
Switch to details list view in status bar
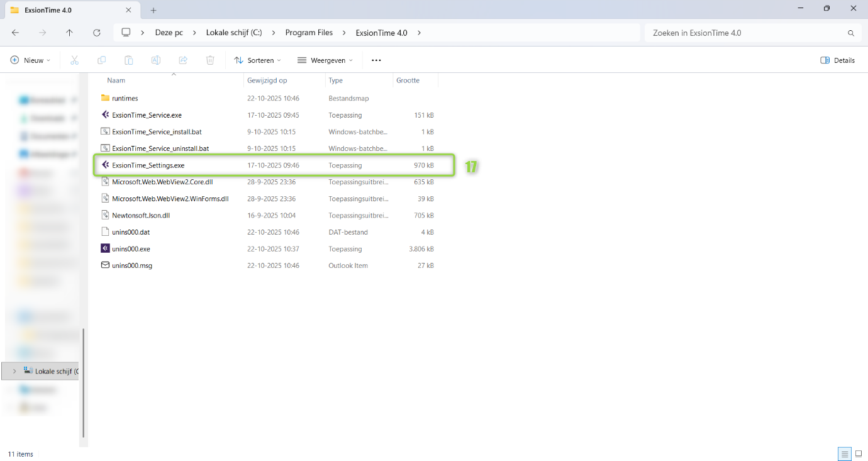(845, 454)
